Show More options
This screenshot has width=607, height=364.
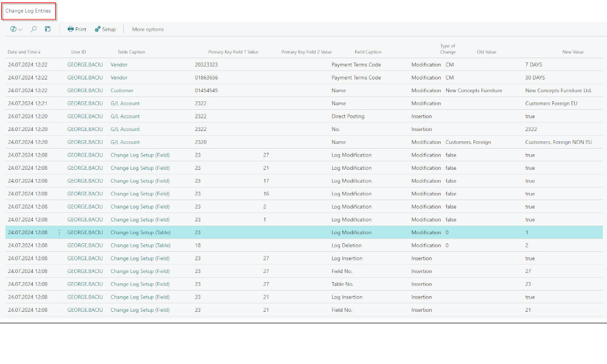tap(148, 29)
